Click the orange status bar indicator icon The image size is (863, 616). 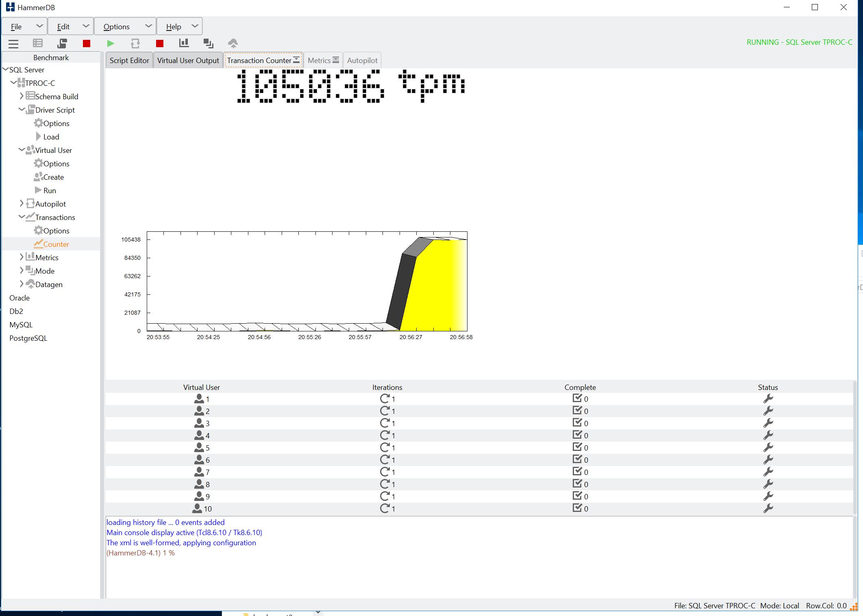point(854,606)
